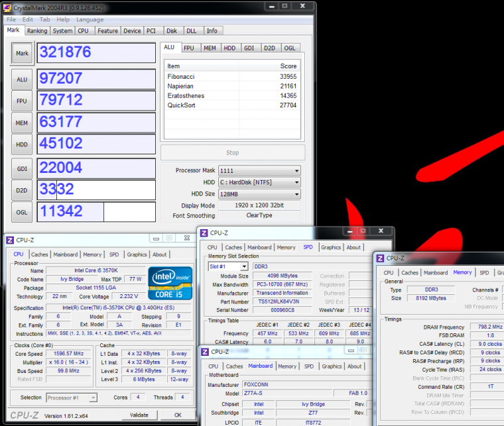The height and width of the screenshot is (426, 504).
Task: Run the FPU benchmark button
Action: (x=22, y=101)
